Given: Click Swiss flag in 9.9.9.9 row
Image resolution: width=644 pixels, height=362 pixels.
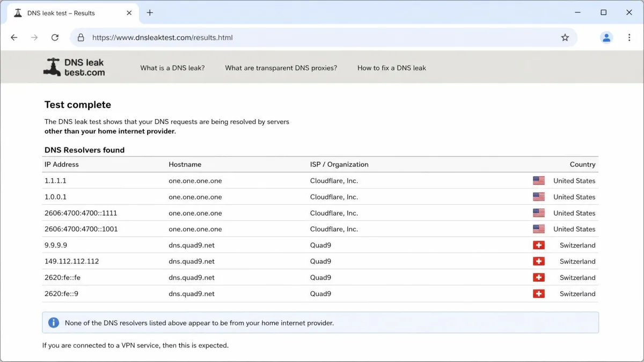Looking at the screenshot, I should 539,245.
